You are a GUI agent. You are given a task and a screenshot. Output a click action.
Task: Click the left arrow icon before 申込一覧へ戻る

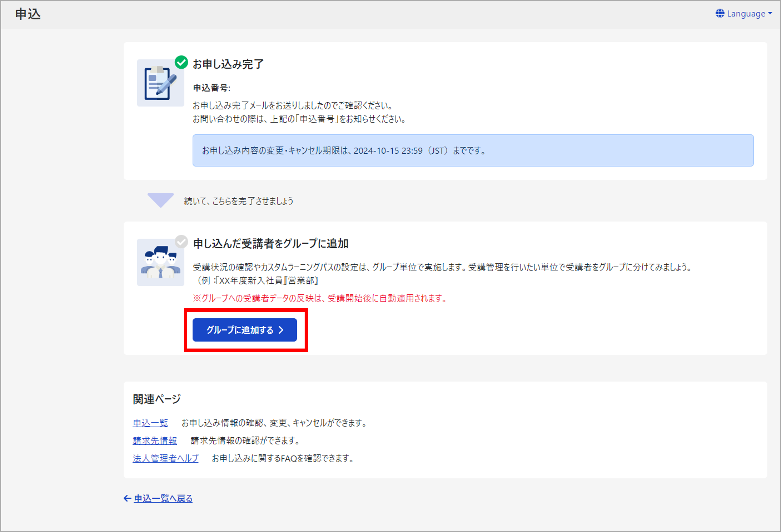pyautogui.click(x=127, y=498)
